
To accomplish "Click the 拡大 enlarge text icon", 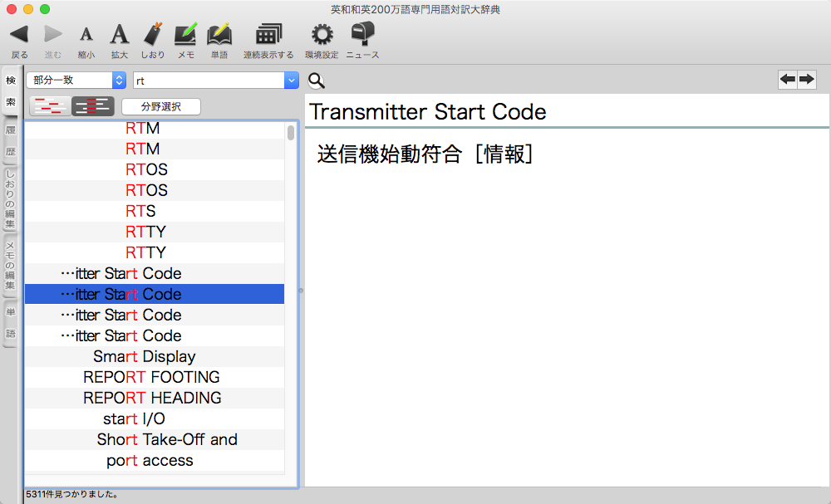I will (x=120, y=35).
